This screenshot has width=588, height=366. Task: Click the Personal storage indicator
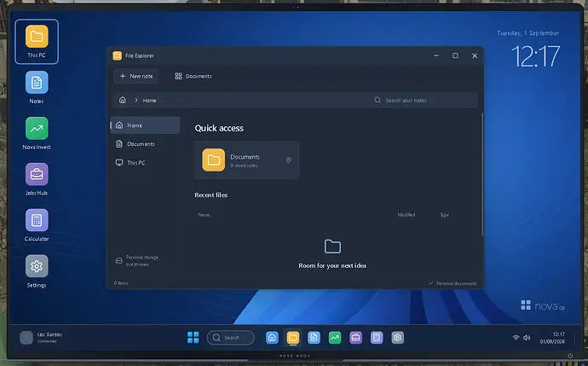[x=137, y=260]
